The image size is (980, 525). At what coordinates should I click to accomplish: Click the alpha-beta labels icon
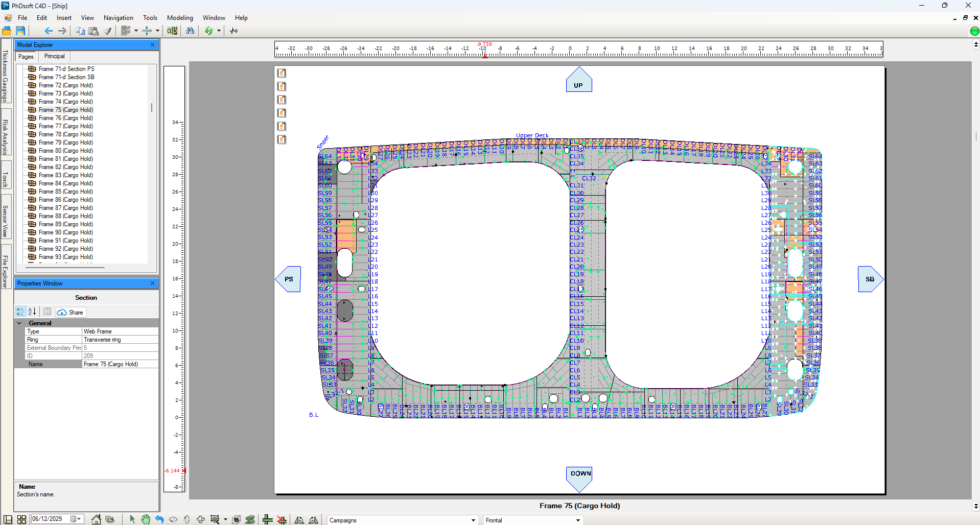(x=172, y=31)
